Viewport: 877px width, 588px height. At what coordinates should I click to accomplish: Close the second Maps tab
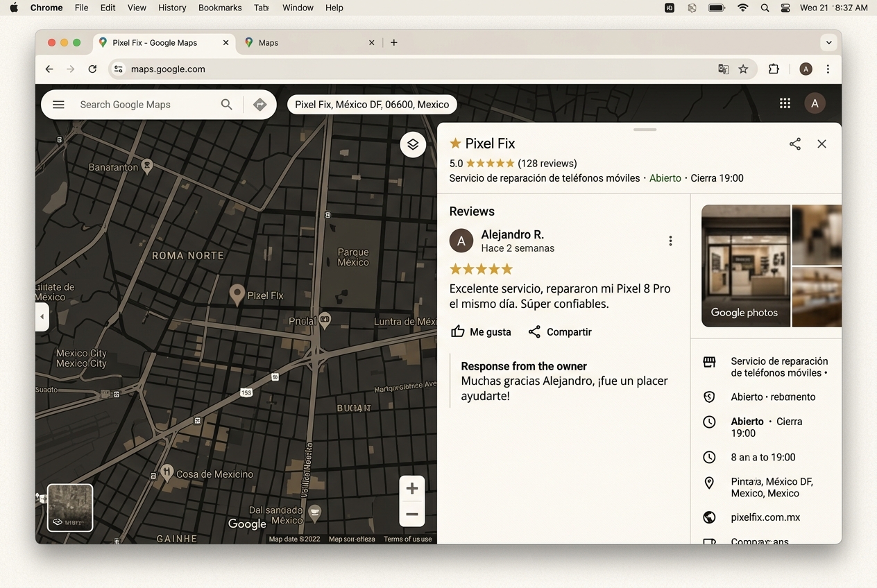point(371,42)
